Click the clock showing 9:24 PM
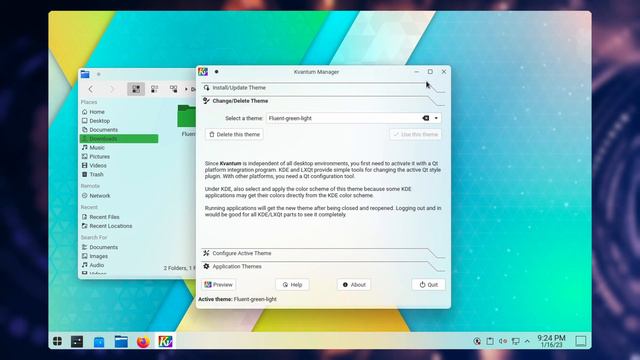 551,341
